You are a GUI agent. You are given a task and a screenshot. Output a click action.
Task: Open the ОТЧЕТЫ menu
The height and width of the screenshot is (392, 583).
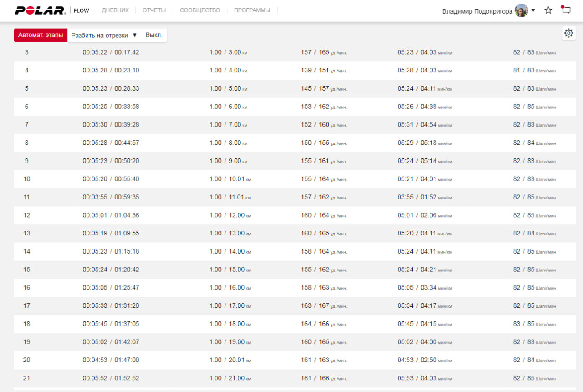(x=154, y=10)
